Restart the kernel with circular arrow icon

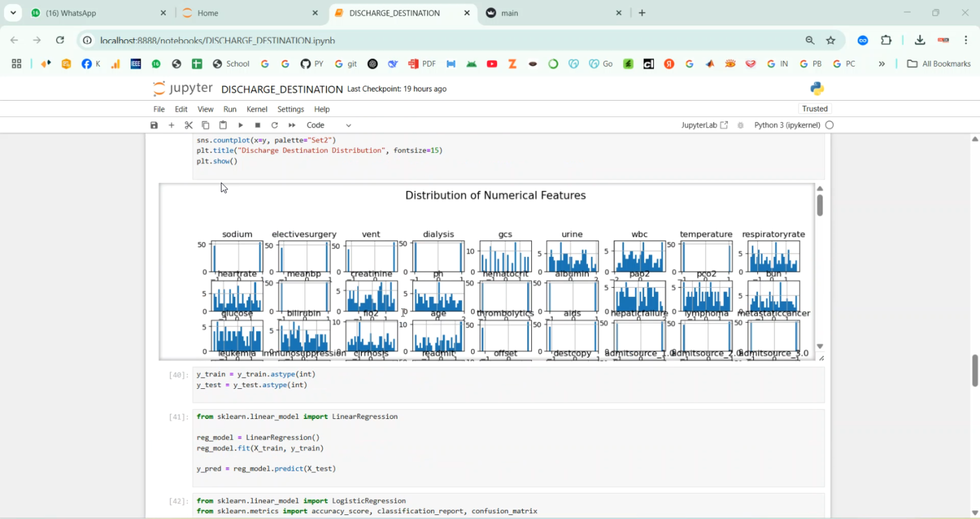tap(274, 125)
